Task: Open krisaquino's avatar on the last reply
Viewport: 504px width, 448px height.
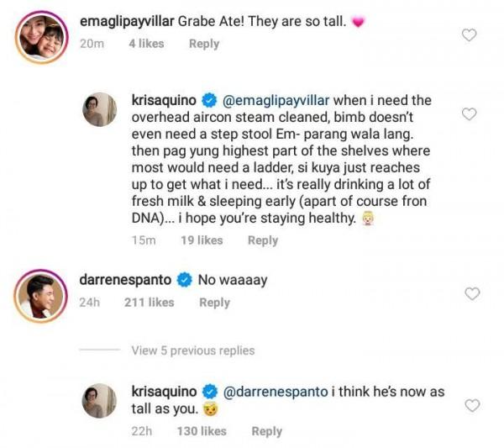Action: click(x=99, y=400)
